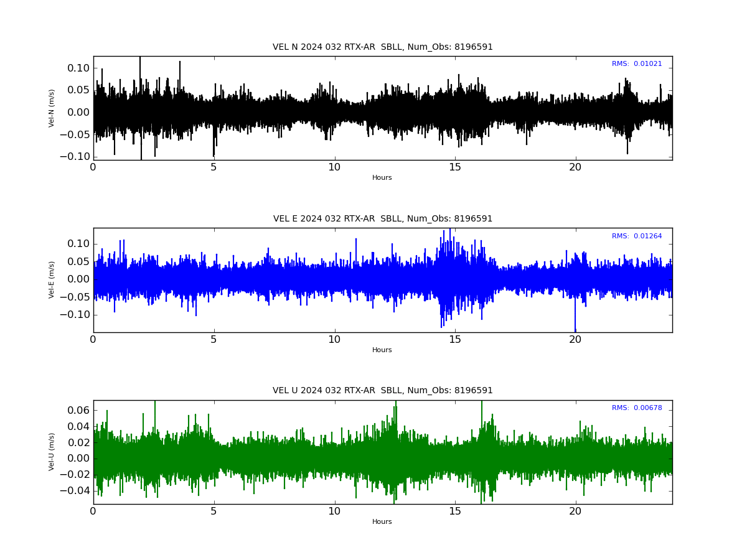This screenshot has width=747, height=560.
Task: Click the 0.10 tick on the Vel-N axis
Action: 79,68
